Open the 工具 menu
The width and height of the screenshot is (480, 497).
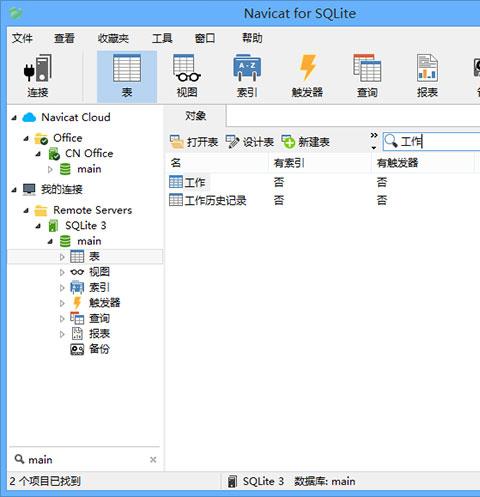(162, 38)
